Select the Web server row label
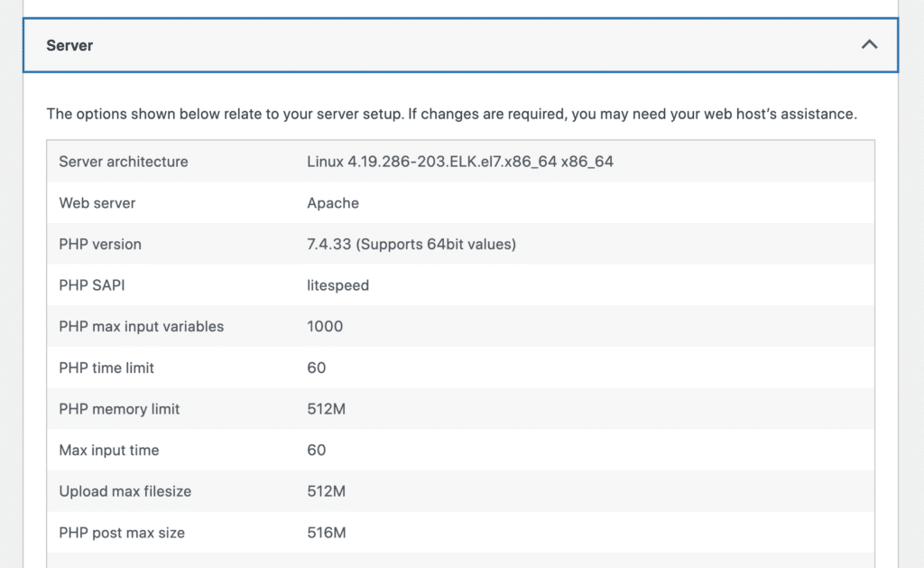 (97, 203)
